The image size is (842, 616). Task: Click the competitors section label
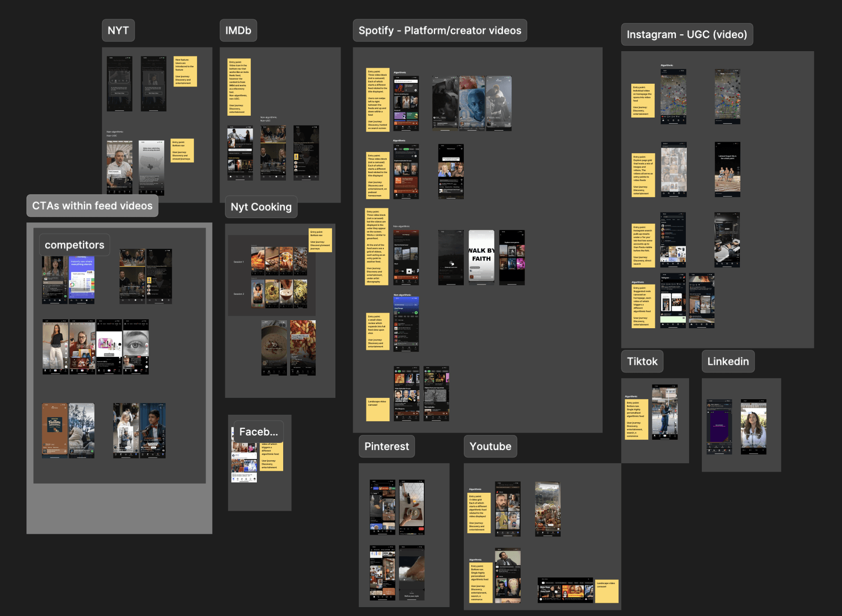coord(74,245)
